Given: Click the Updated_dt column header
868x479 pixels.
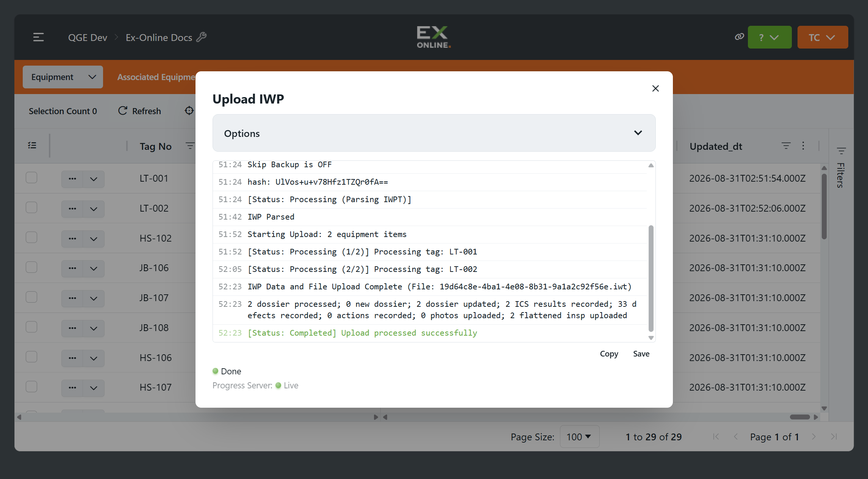Looking at the screenshot, I should [x=716, y=146].
